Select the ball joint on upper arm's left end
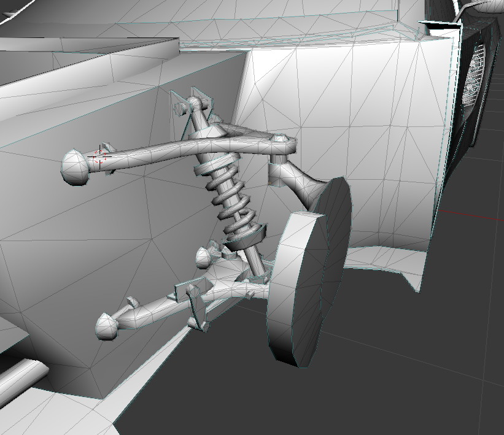Image resolution: width=504 pixels, height=435 pixels. [x=76, y=167]
